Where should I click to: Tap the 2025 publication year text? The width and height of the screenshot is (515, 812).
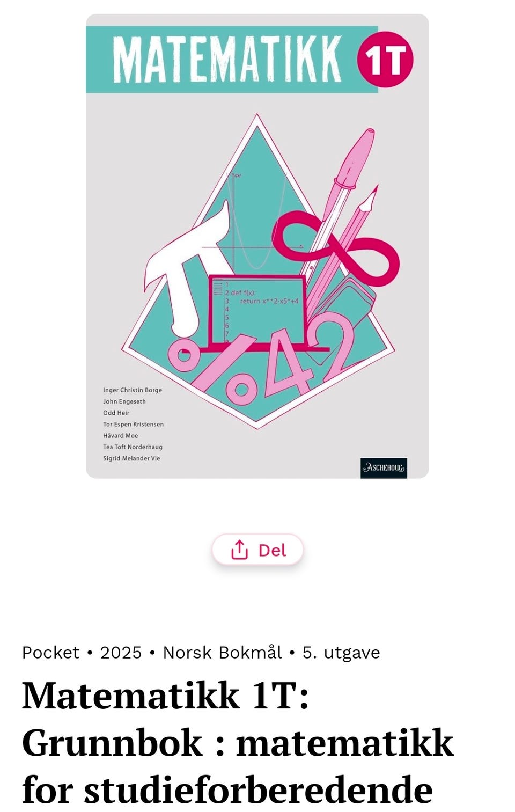[121, 652]
